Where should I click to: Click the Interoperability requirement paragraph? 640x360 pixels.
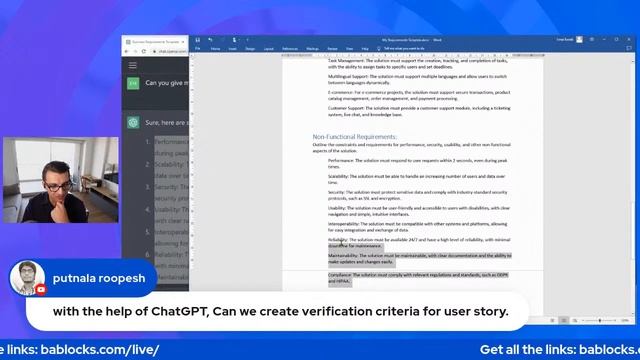point(418,227)
